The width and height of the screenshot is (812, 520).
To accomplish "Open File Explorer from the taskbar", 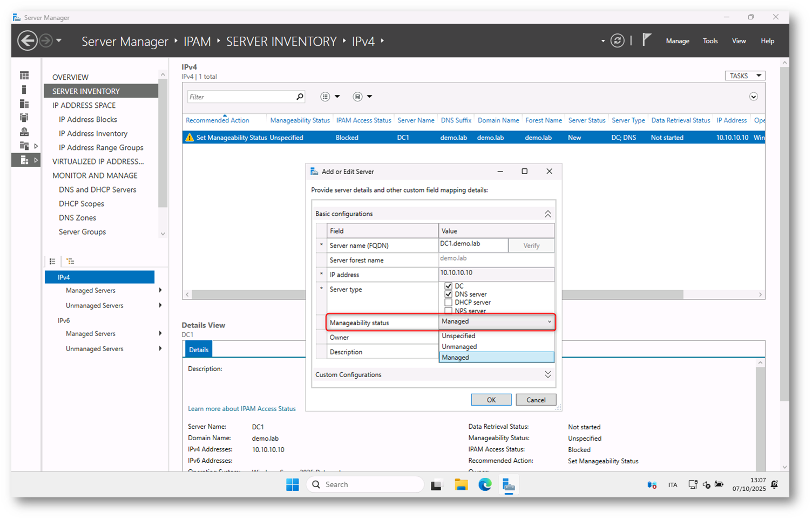I will (x=461, y=484).
